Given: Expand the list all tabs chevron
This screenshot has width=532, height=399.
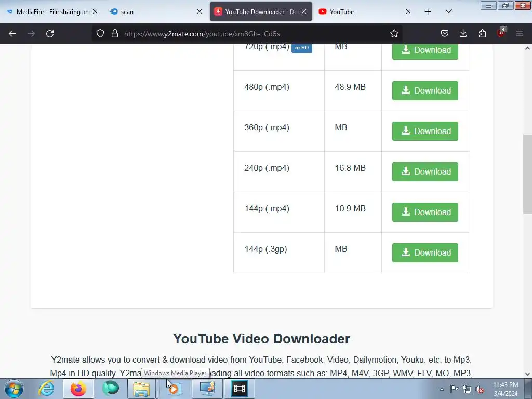Looking at the screenshot, I should (x=448, y=12).
